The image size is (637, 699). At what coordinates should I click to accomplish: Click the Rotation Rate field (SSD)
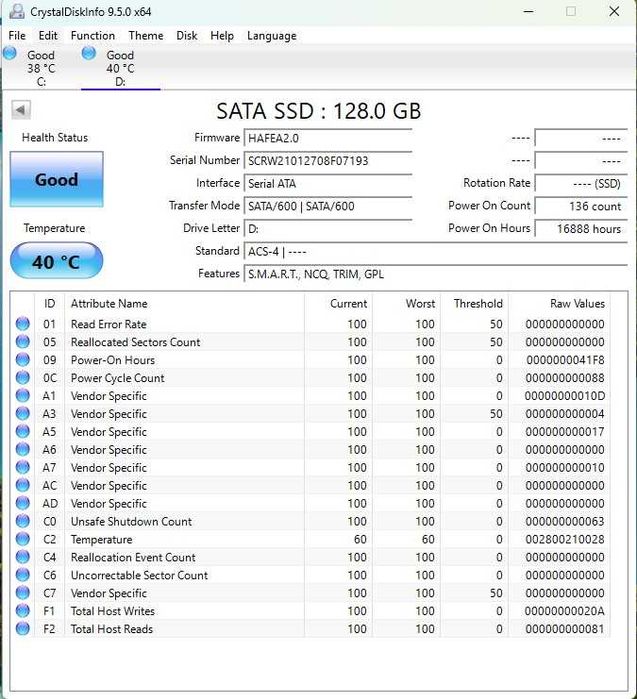tap(581, 184)
